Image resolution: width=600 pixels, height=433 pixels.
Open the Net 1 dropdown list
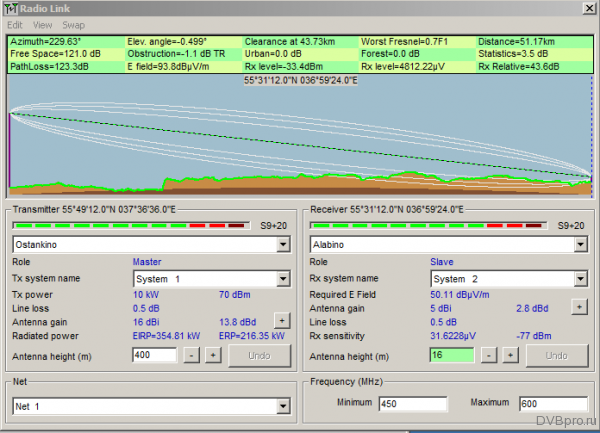(x=282, y=407)
